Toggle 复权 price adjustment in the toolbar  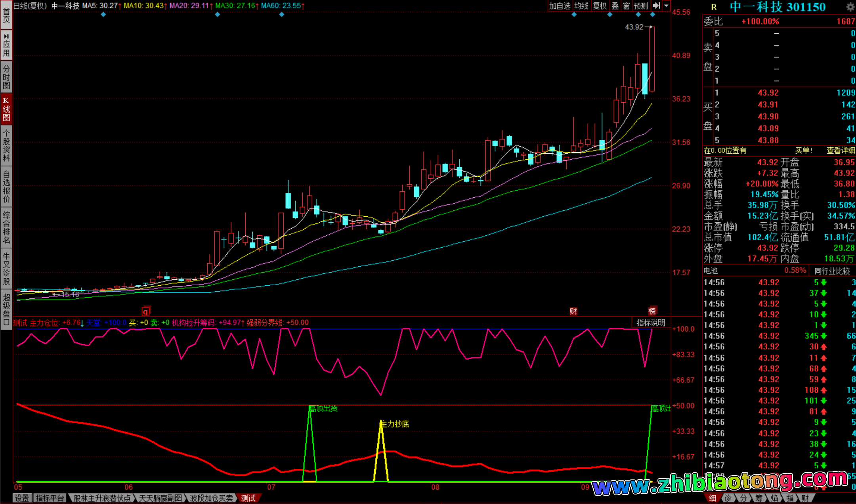click(x=600, y=6)
